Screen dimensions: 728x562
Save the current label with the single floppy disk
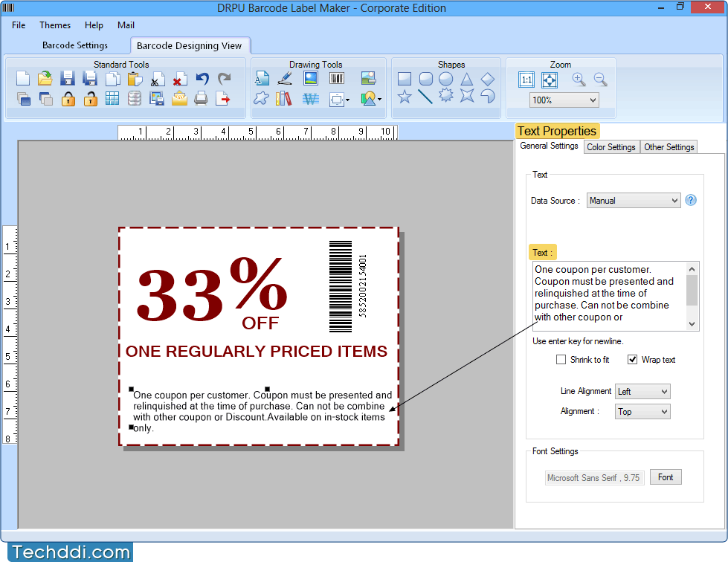pyautogui.click(x=68, y=79)
